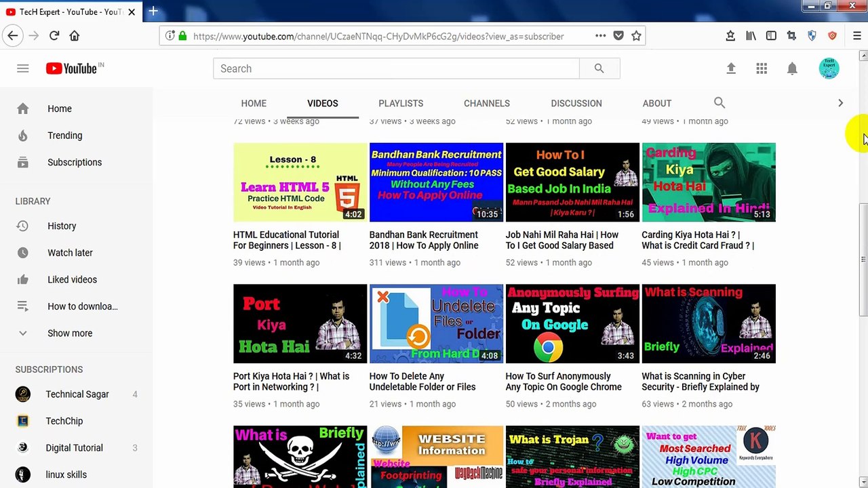
Task: Play What is Scanning thumbnail
Action: pos(709,324)
